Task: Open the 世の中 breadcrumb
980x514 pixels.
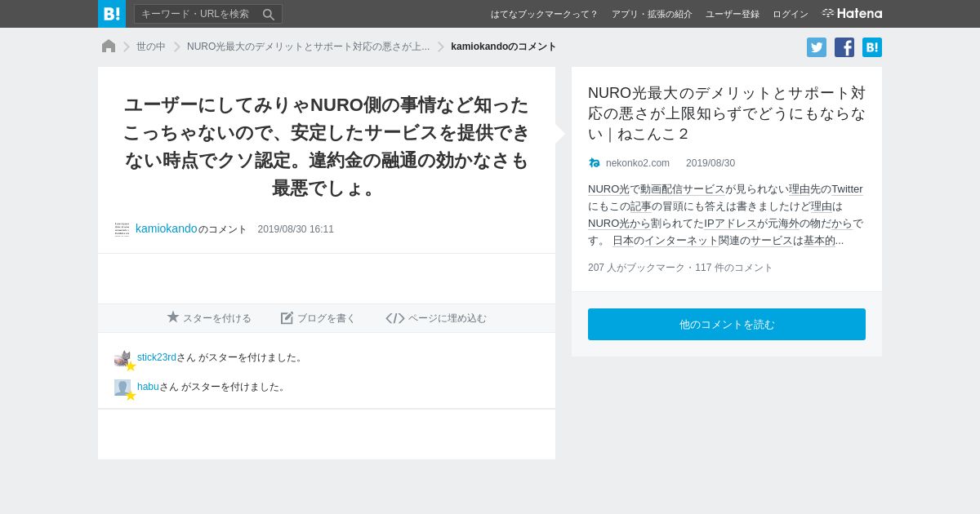Action: (x=151, y=47)
